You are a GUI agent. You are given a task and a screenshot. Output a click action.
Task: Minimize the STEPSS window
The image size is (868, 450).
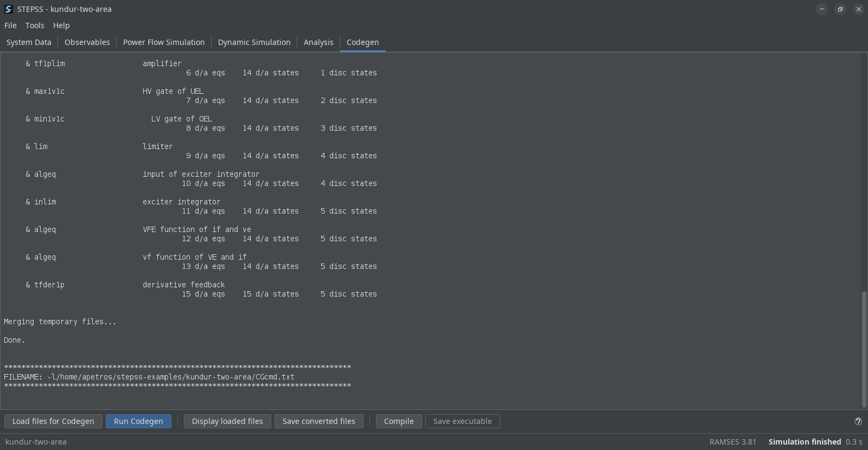pyautogui.click(x=822, y=9)
